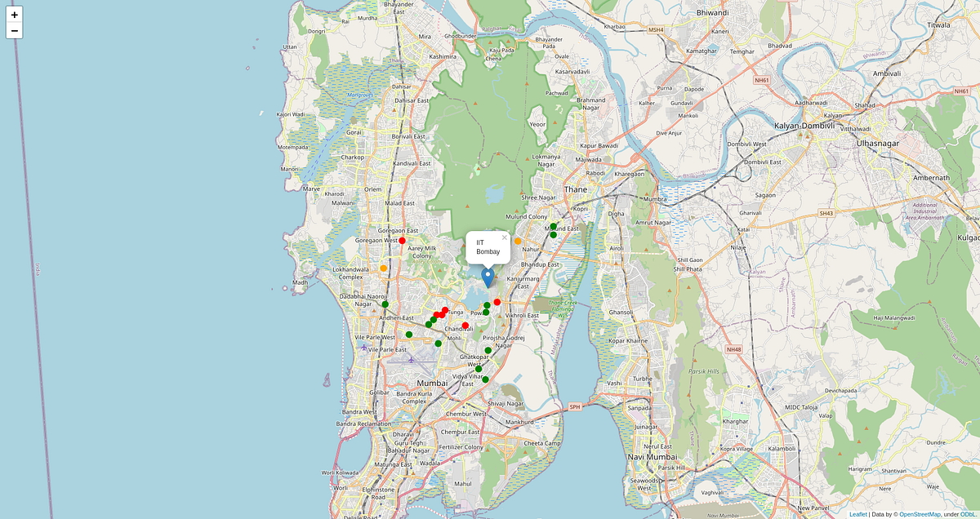Select the green marker near Andheri East
The width and height of the screenshot is (980, 519).
(385, 304)
